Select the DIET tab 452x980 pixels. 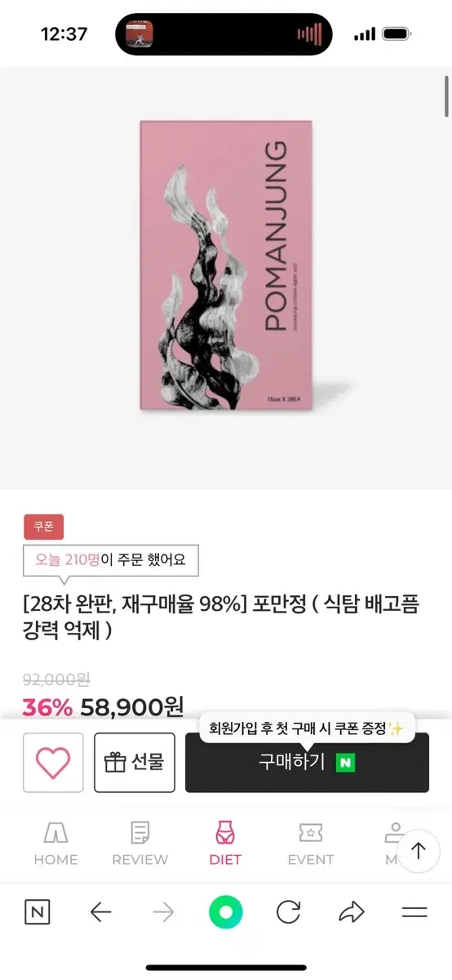224,844
